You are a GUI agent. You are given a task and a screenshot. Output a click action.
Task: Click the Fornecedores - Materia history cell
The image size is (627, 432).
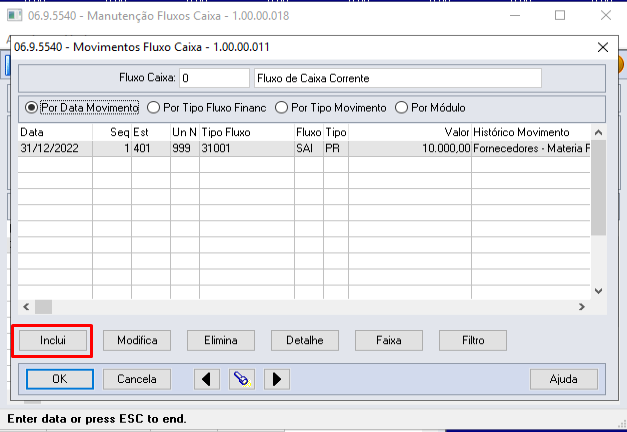(x=531, y=148)
